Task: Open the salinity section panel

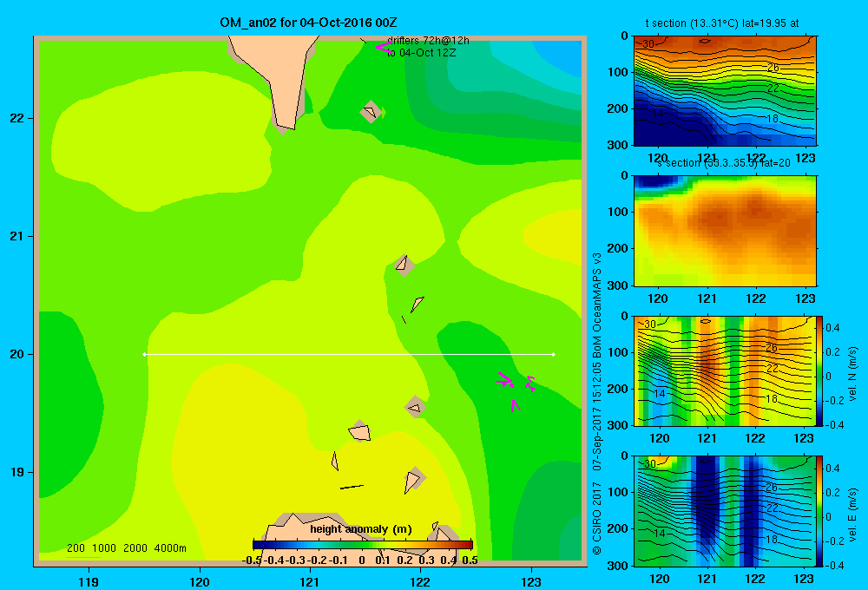Action: (725, 231)
